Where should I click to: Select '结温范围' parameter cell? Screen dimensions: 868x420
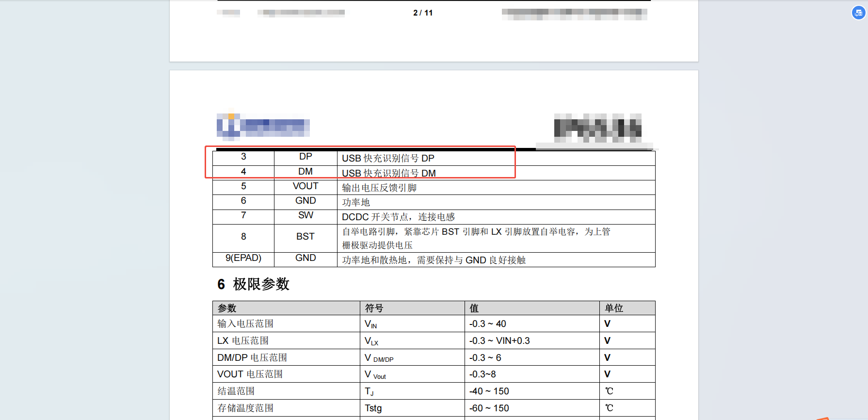click(x=286, y=391)
